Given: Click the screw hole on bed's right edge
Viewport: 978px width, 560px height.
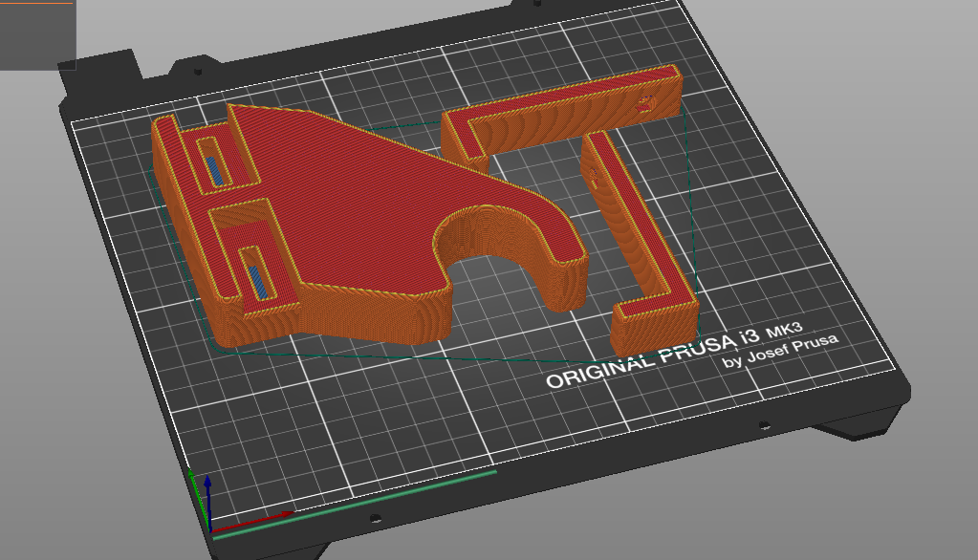Looking at the screenshot, I should [x=763, y=425].
